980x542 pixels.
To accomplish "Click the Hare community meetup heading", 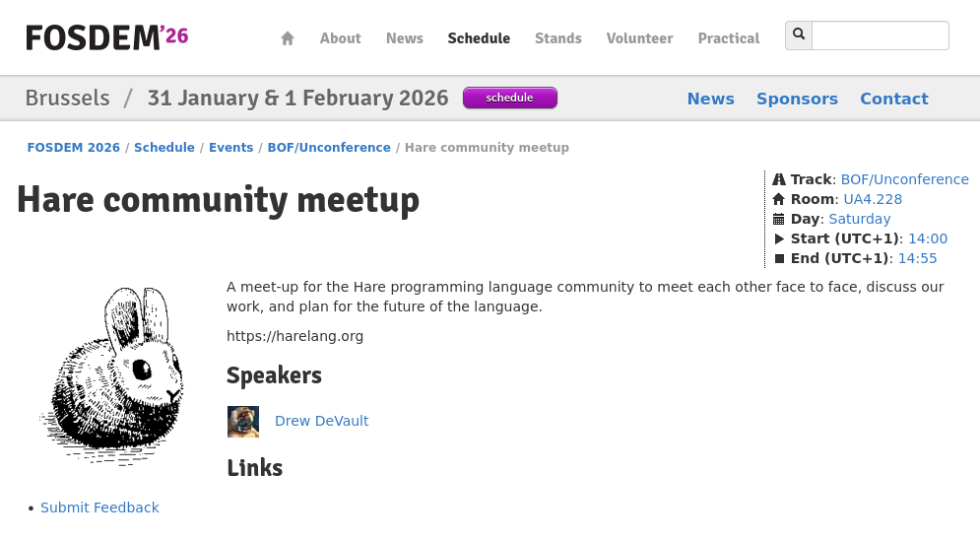I will (x=218, y=201).
